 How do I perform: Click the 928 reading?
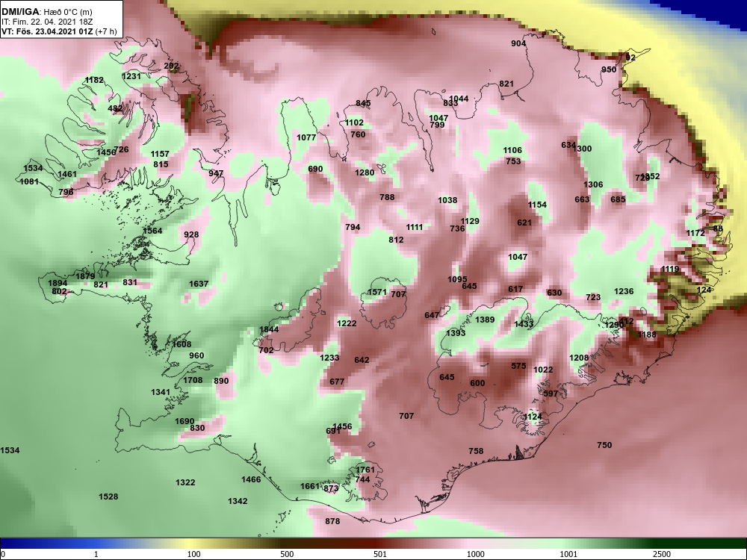click(191, 234)
